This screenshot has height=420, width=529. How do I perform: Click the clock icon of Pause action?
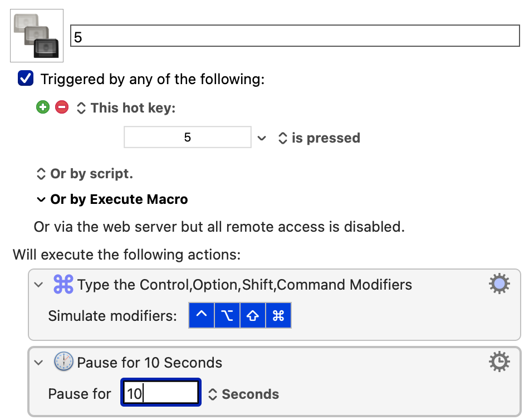(63, 362)
